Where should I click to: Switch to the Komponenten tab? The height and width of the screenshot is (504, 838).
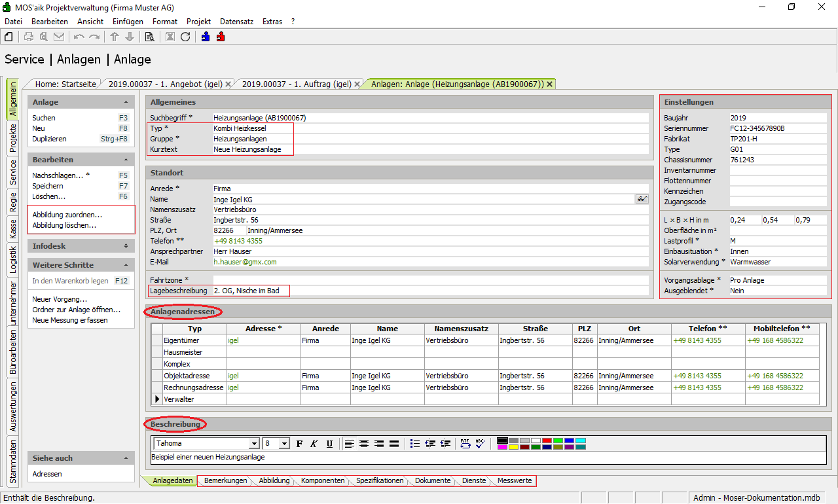pos(323,481)
